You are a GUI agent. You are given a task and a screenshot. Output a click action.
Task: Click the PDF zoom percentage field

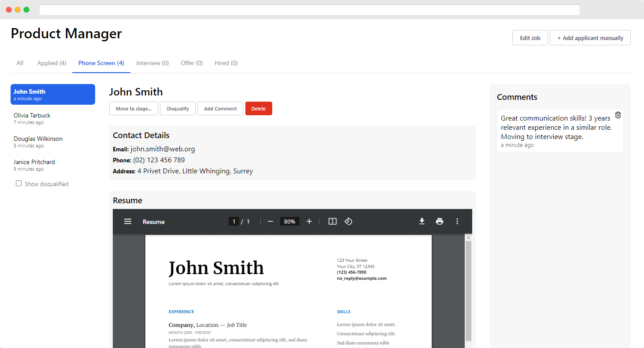tap(289, 221)
